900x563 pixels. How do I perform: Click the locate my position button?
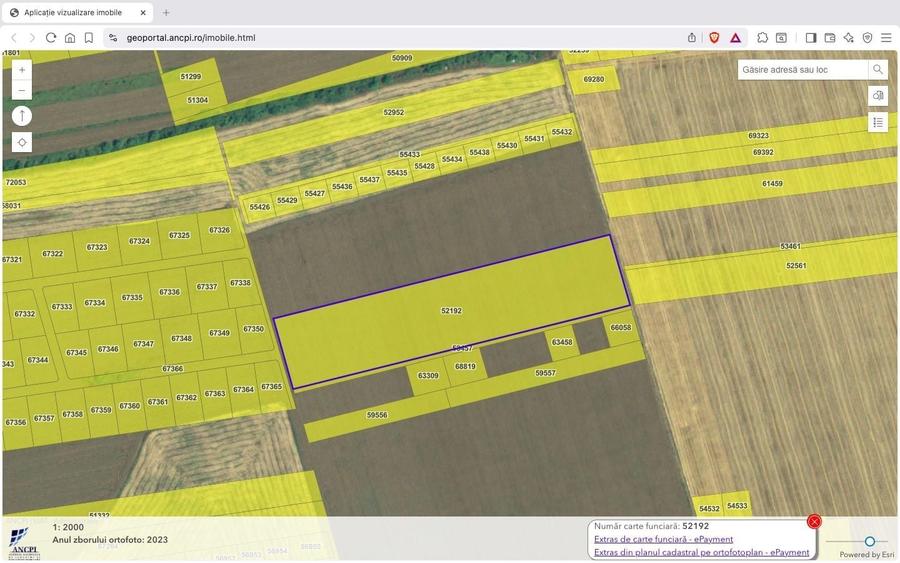(22, 142)
